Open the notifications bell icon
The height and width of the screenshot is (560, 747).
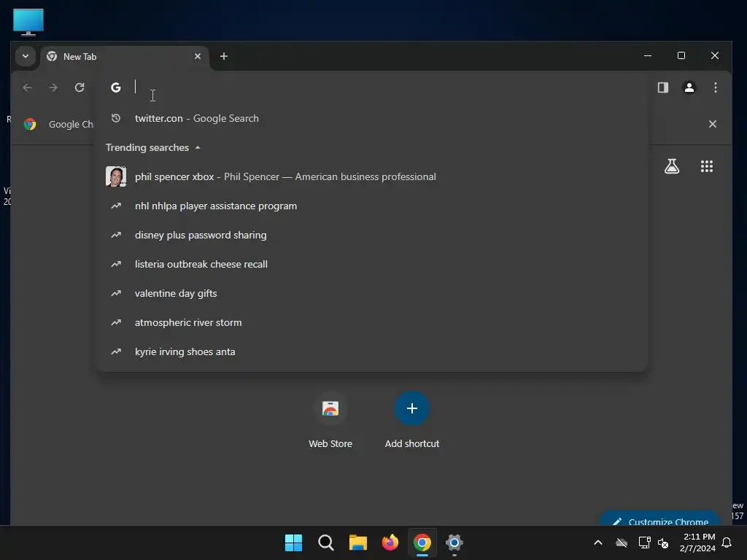click(x=727, y=542)
